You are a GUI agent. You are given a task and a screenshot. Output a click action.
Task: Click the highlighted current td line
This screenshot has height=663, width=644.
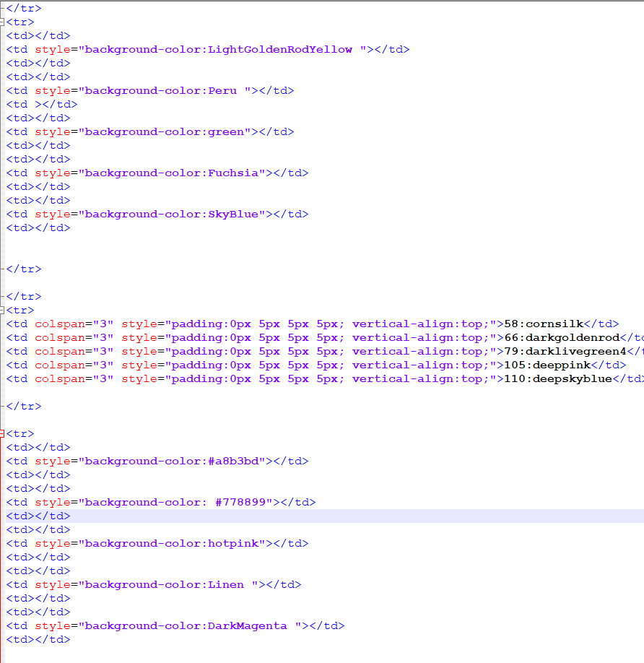pos(325,516)
